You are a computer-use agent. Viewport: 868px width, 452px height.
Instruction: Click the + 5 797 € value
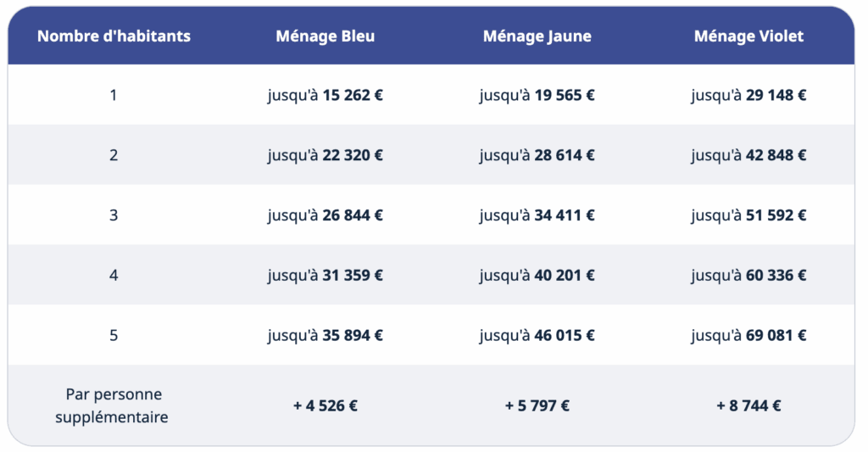[537, 405]
